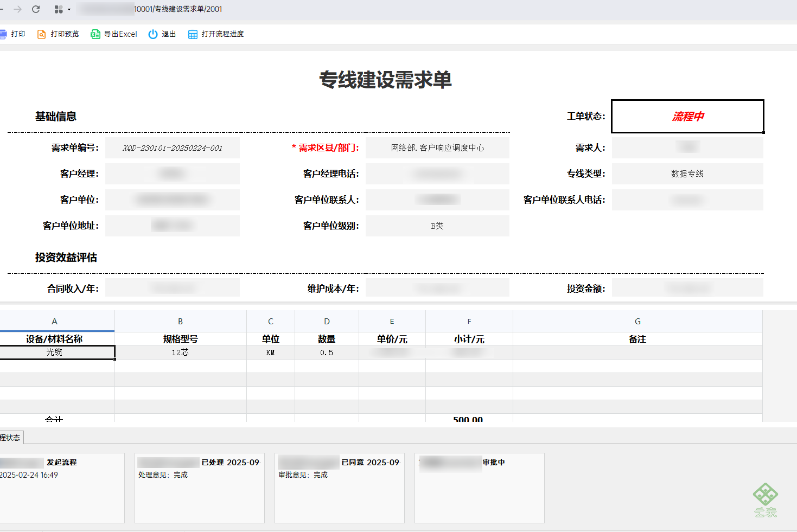
Task: Click the 打印 print button
Action: point(13,34)
